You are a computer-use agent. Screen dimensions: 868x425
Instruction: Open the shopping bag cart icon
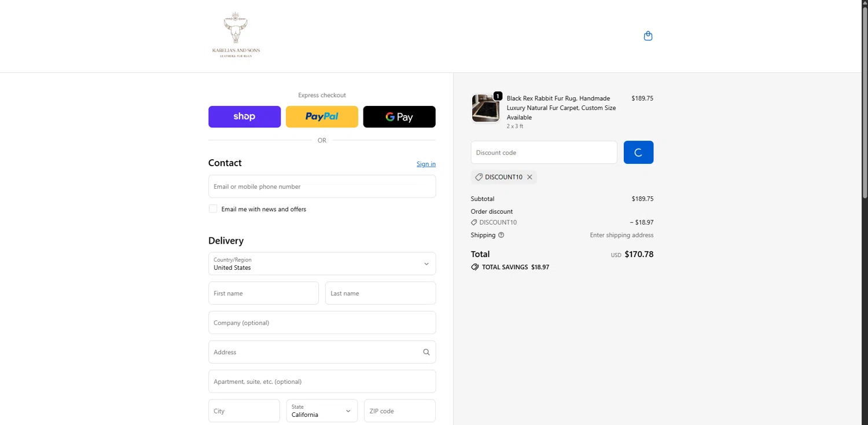point(648,36)
